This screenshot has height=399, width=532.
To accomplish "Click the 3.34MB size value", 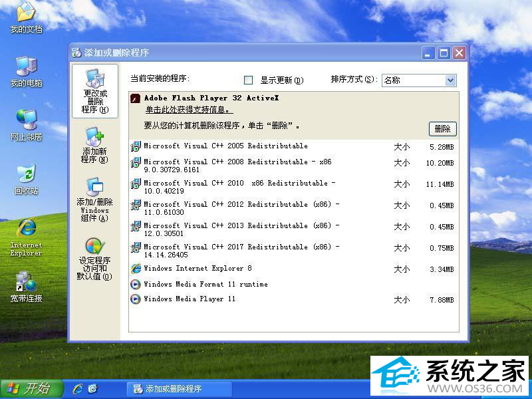I will (x=442, y=270).
